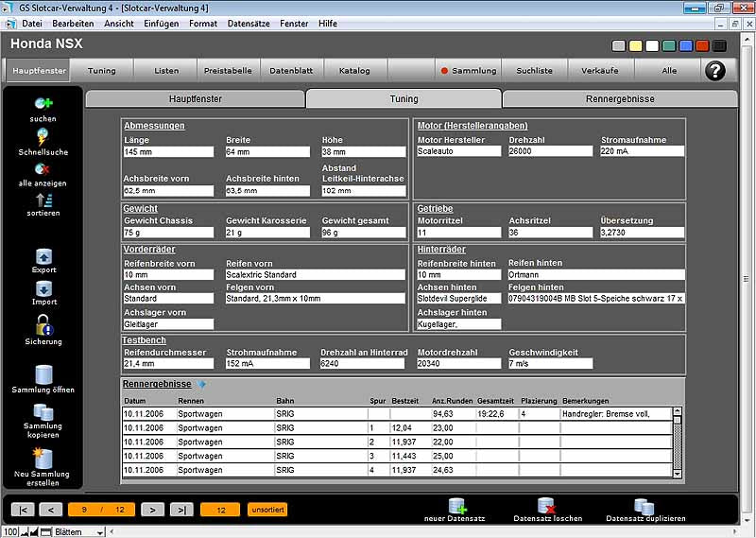Select the yellow color swatch
The width and height of the screenshot is (756, 538).
click(635, 45)
